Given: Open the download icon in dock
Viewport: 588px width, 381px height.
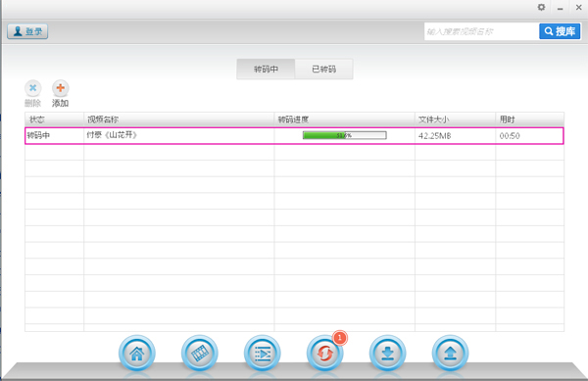Looking at the screenshot, I should pyautogui.click(x=387, y=353).
